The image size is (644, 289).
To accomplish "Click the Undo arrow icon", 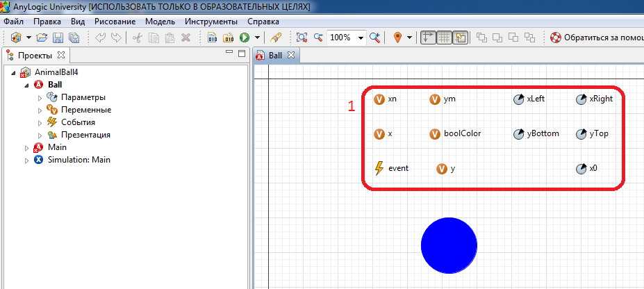I will point(101,38).
